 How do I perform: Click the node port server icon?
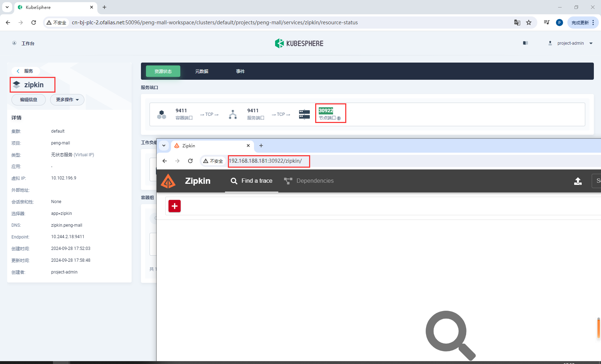[304, 114]
